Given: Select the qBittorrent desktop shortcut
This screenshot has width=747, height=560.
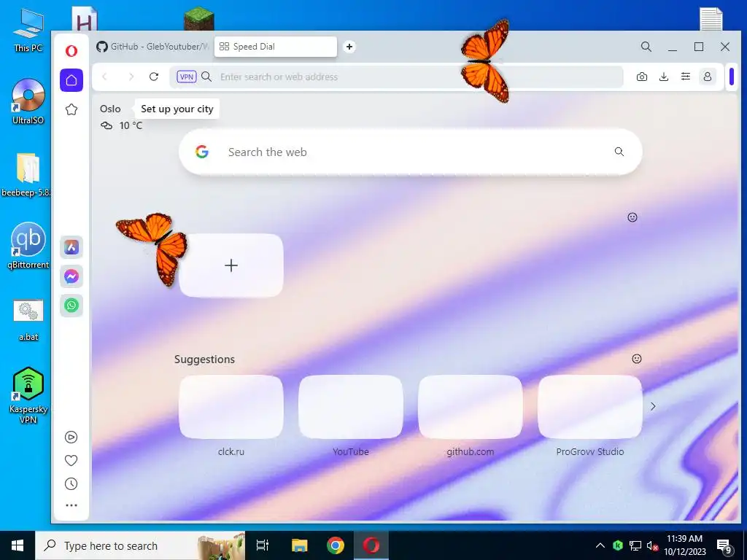Looking at the screenshot, I should click(x=28, y=246).
